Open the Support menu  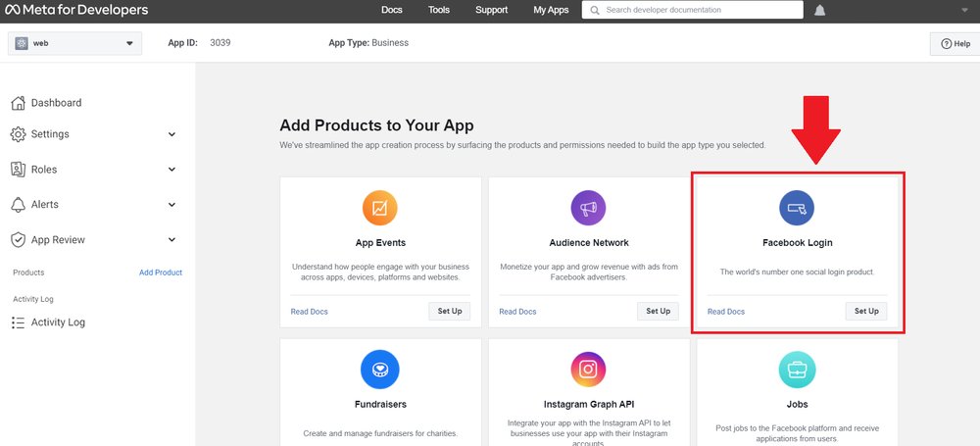click(491, 10)
